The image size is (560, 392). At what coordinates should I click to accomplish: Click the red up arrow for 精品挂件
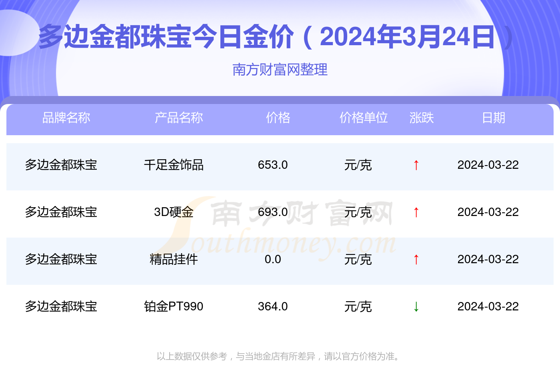click(x=416, y=259)
